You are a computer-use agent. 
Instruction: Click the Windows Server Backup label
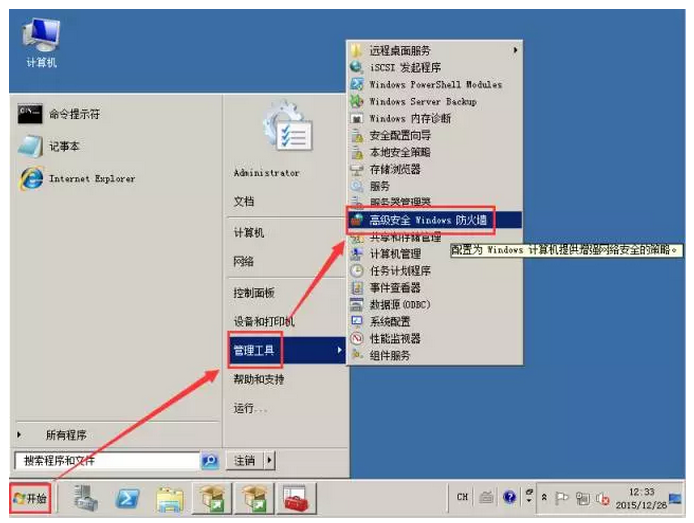point(423,102)
